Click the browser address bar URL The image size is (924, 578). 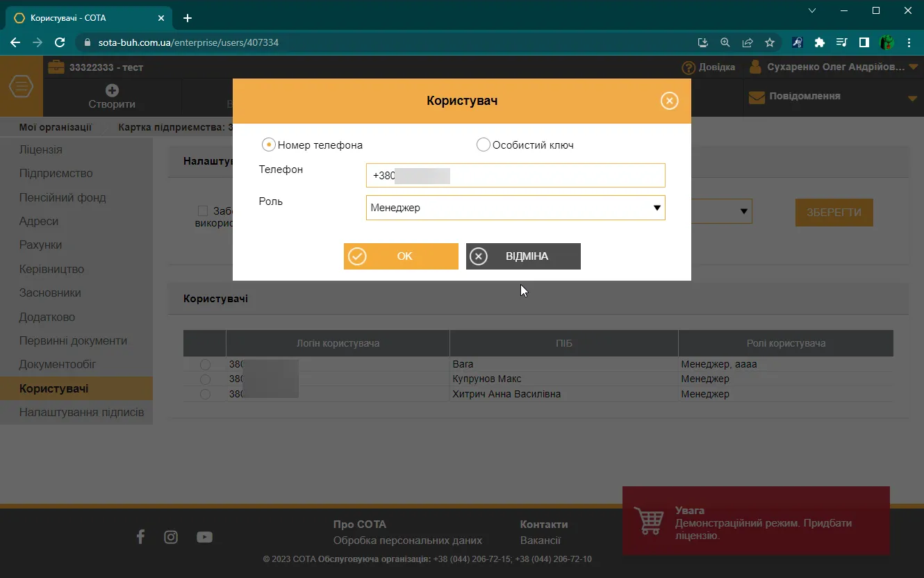coord(189,42)
